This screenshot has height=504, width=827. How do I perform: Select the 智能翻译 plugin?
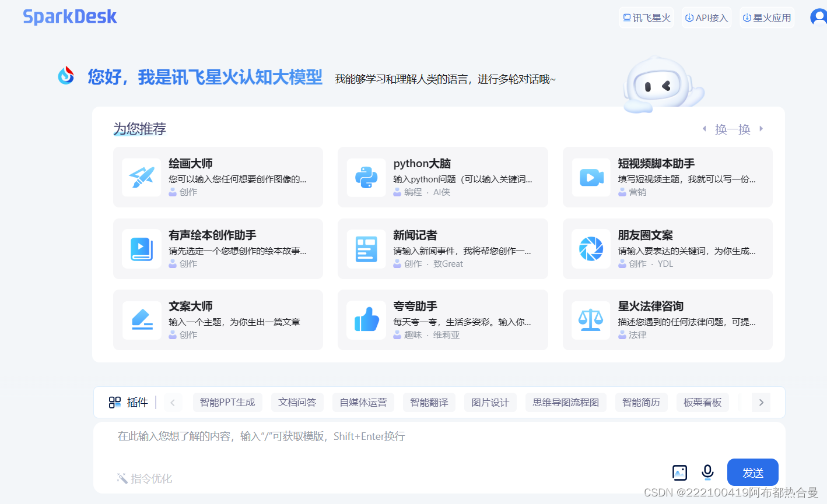[x=429, y=402]
